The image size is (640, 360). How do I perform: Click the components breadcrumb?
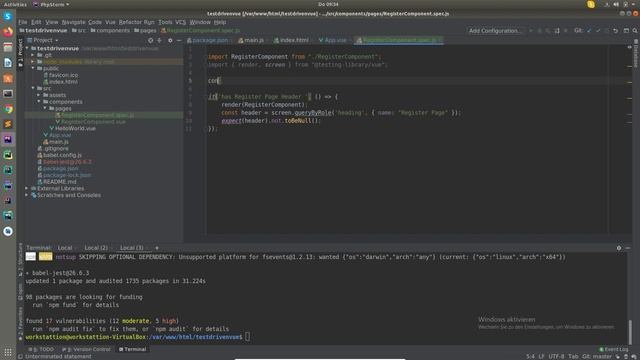pos(110,31)
